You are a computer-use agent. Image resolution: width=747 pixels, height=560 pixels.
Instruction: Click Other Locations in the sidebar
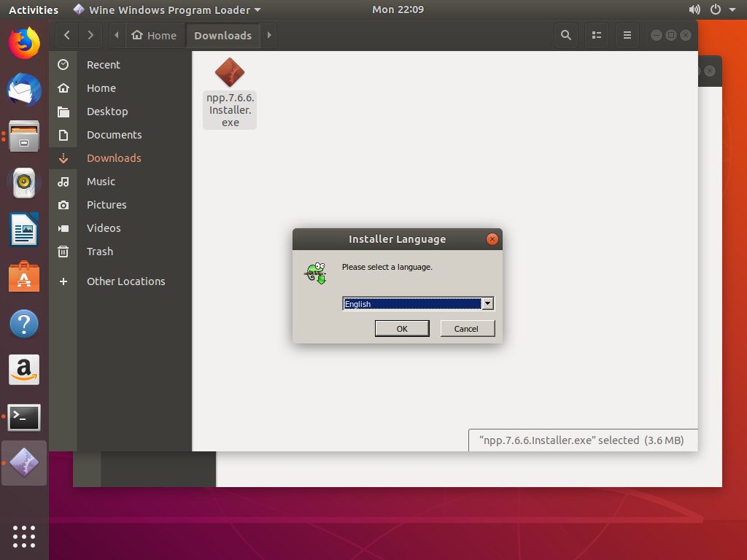coord(125,281)
